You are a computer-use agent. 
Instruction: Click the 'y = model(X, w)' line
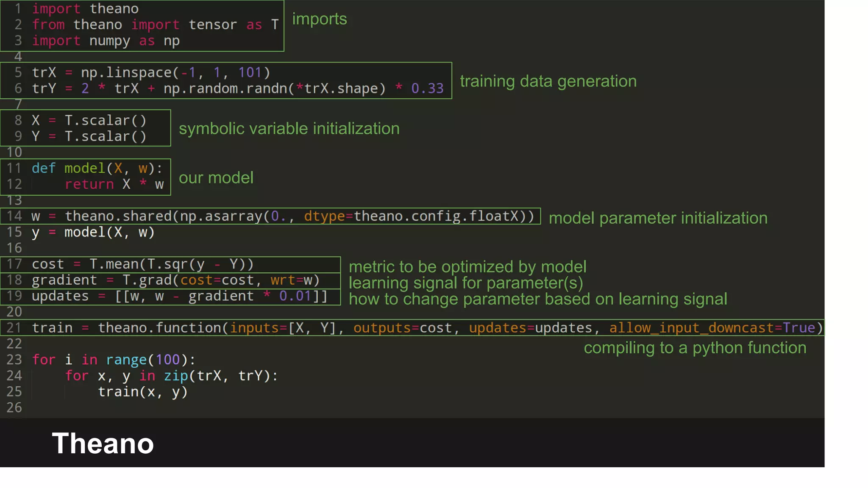tap(93, 233)
